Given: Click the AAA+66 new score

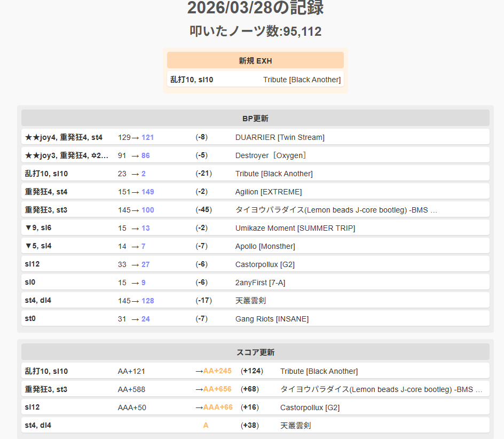Looking at the screenshot, I should pyautogui.click(x=218, y=407).
